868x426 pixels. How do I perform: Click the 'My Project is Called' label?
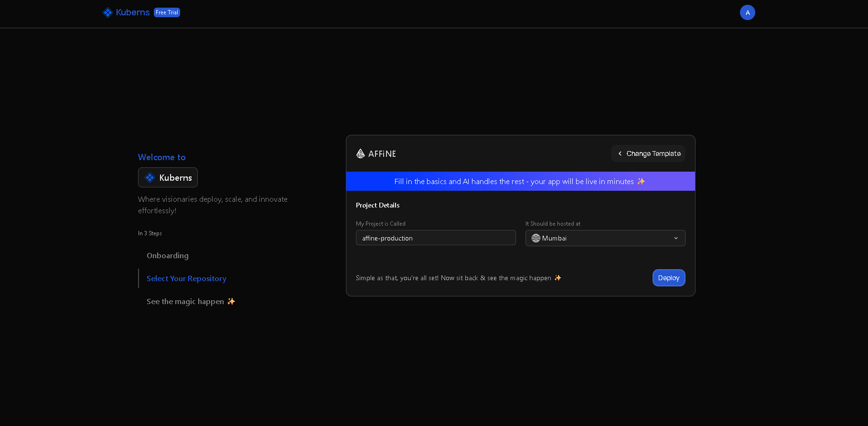tap(381, 224)
